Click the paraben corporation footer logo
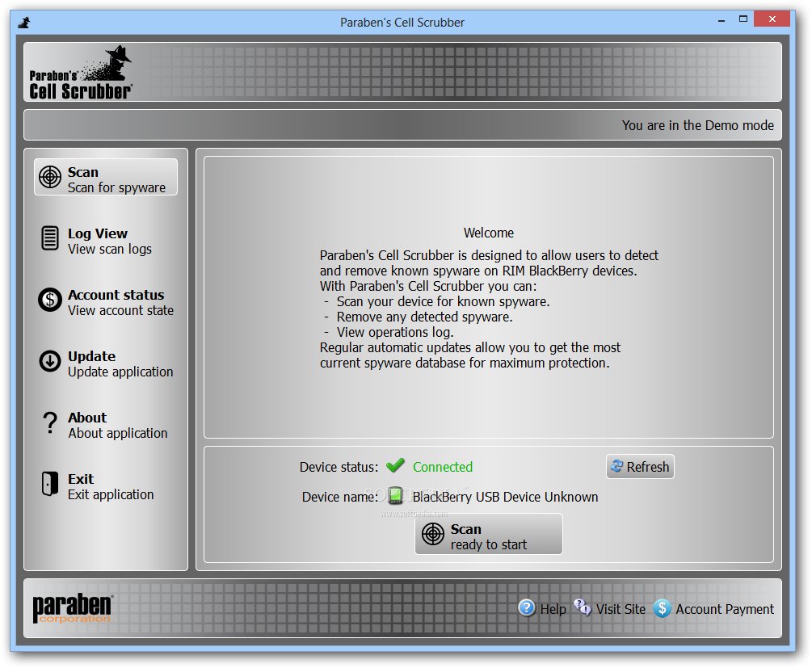The image size is (812, 668). (x=73, y=608)
